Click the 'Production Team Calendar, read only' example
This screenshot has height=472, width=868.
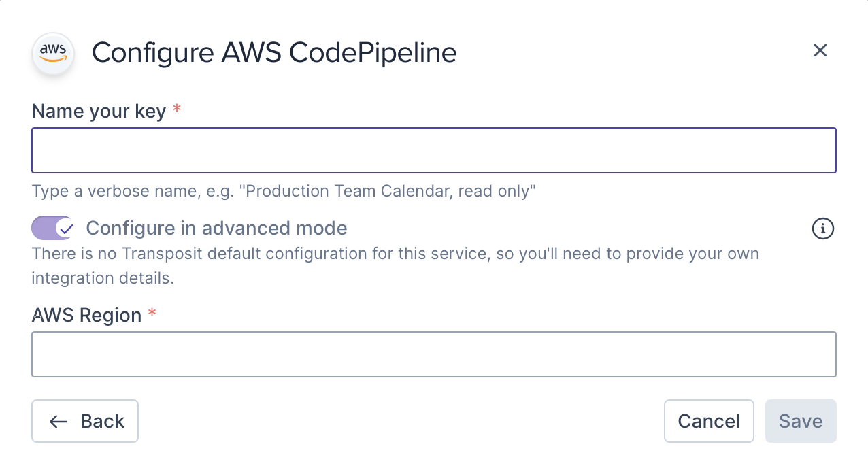click(x=390, y=191)
